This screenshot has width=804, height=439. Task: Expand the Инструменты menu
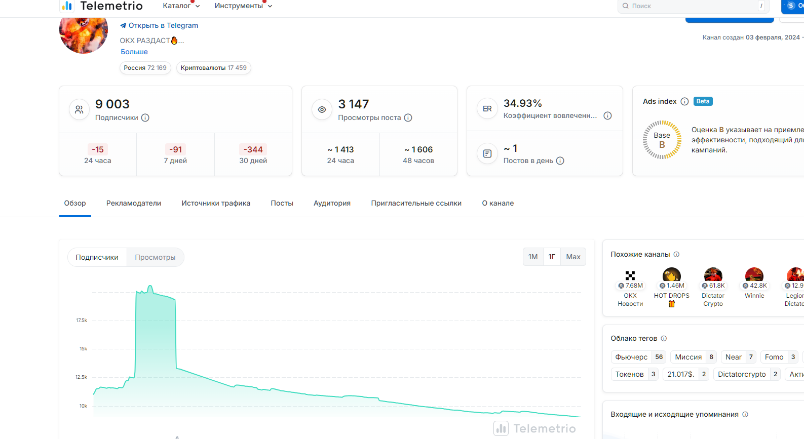click(243, 6)
